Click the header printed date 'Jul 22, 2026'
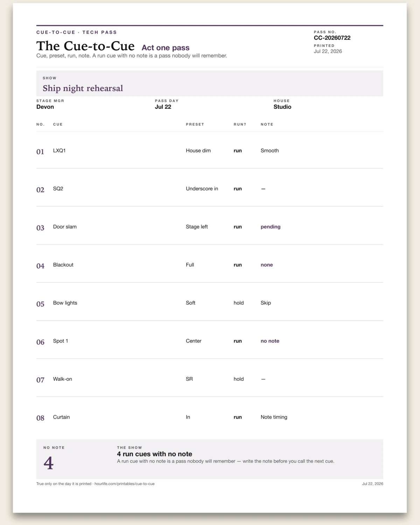 328,51
